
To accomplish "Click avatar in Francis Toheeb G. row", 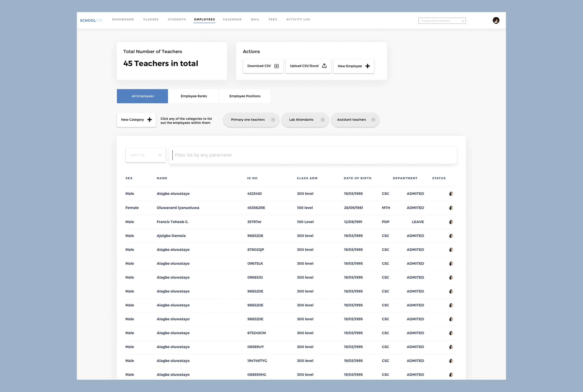I will pos(451,222).
